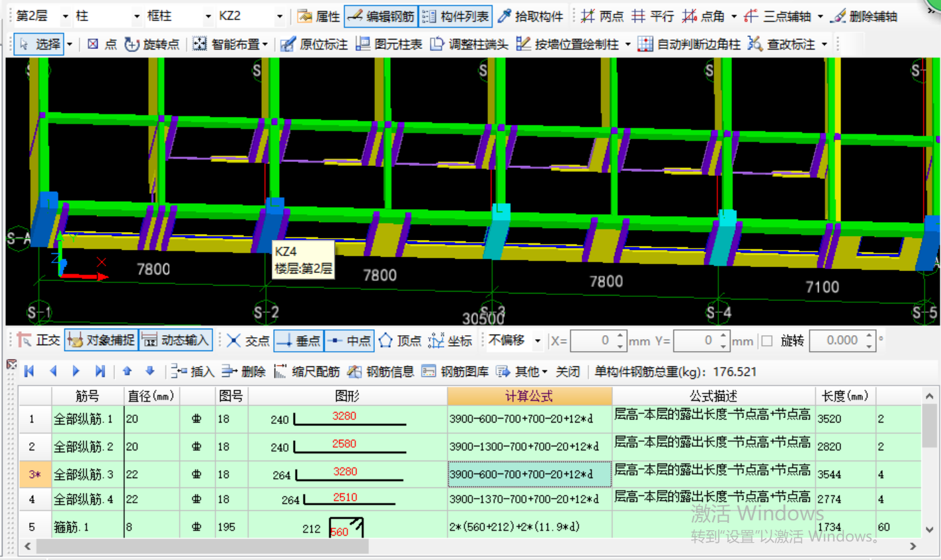Click 关闭 to close rebar panel
Image resolution: width=941 pixels, height=560 pixels.
coord(567,372)
